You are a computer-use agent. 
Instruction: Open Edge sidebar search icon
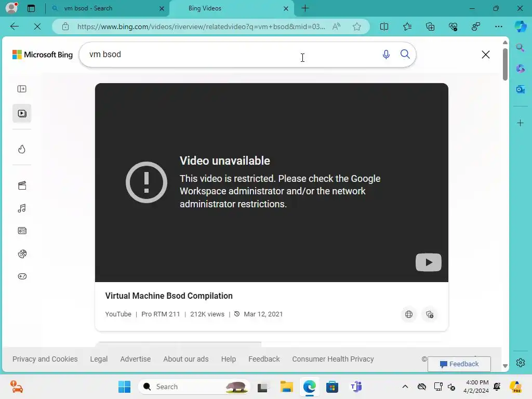click(x=520, y=47)
